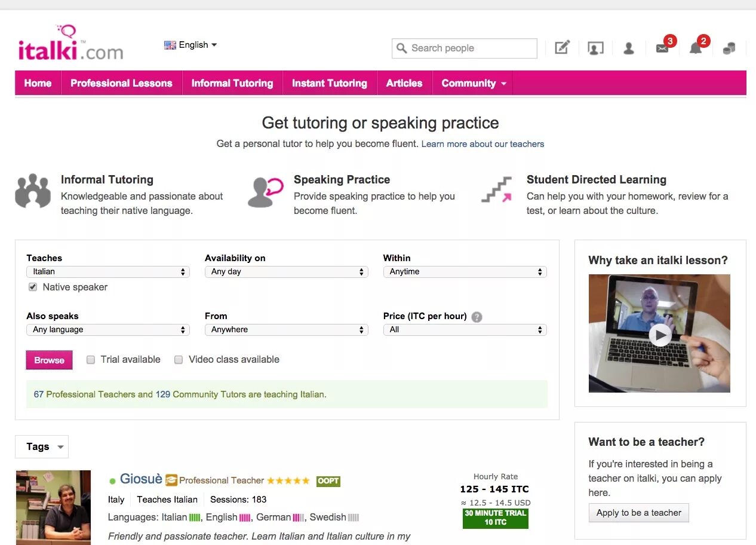
Task: Open the ITC coins wallet icon
Action: (729, 48)
